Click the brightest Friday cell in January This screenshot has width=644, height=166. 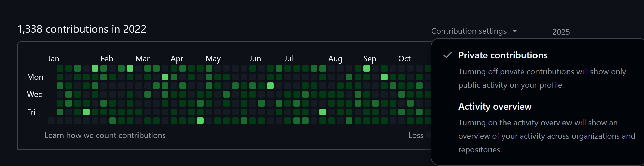click(x=86, y=112)
